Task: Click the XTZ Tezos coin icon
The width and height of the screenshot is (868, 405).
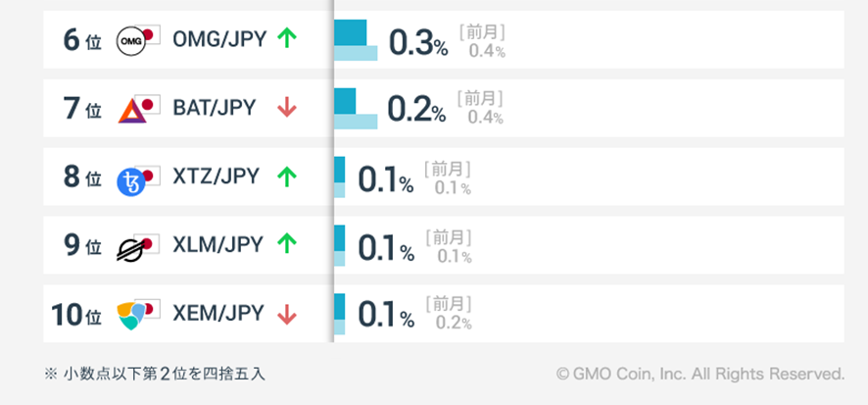Action: coord(131,178)
